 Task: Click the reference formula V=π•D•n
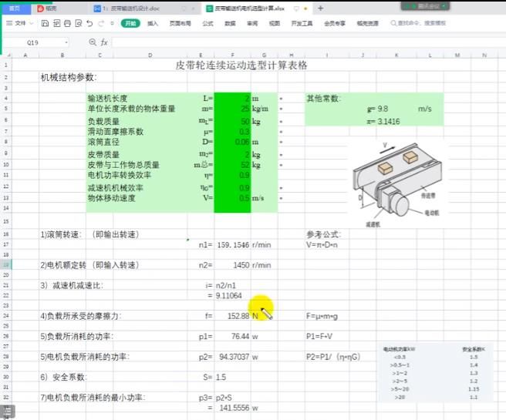click(x=322, y=244)
